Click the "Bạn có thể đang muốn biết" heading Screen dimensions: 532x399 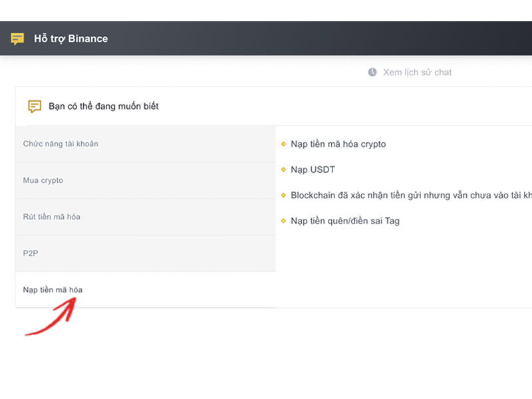coord(104,106)
